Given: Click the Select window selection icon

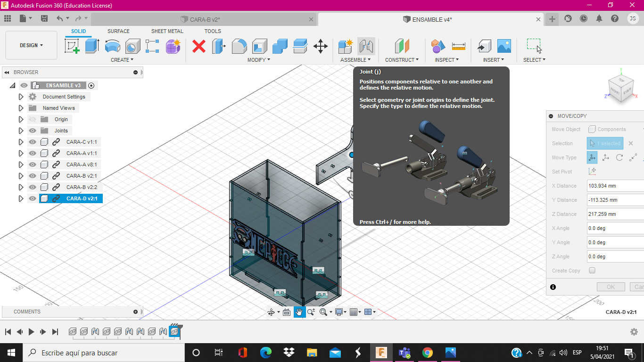Looking at the screenshot, I should point(534,46).
